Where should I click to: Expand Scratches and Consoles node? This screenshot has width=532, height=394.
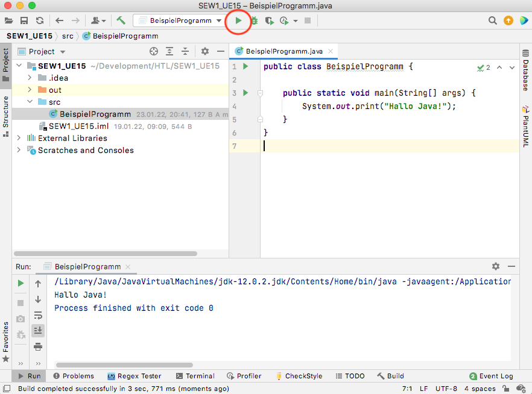[19, 150]
